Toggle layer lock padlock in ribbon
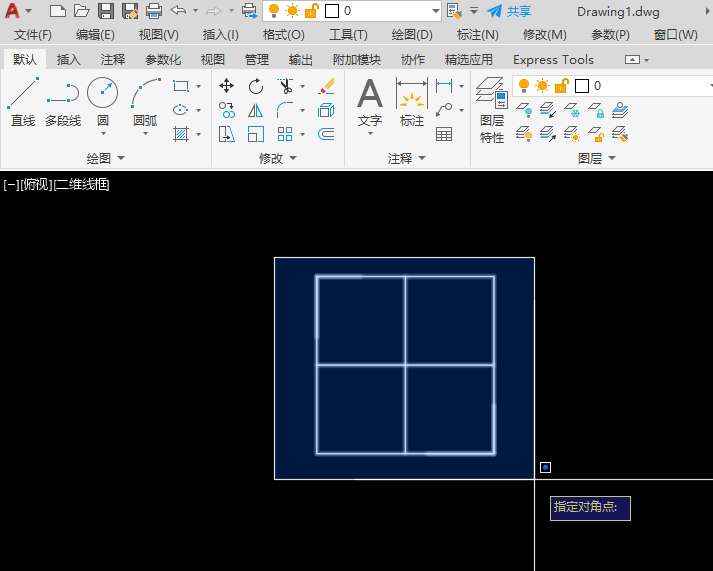 tap(562, 85)
